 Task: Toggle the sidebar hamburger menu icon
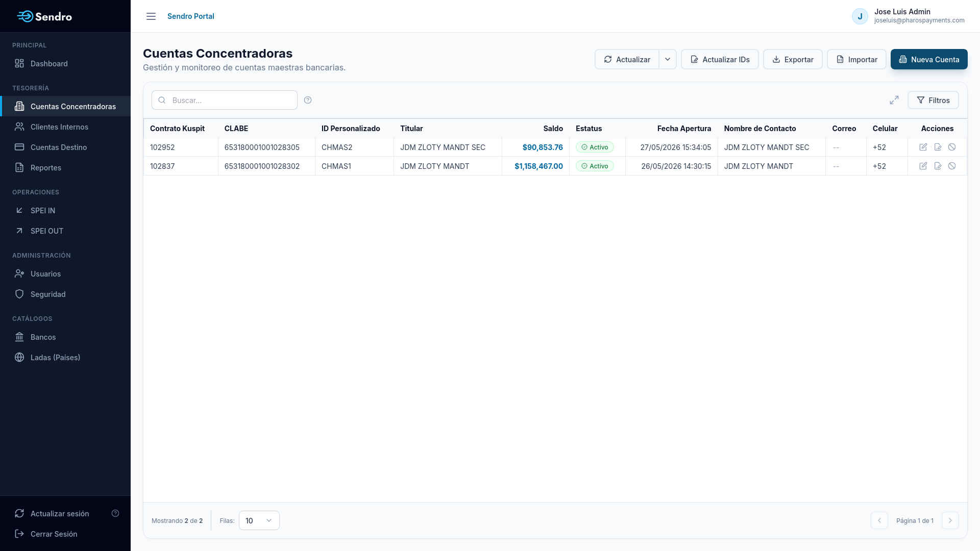[x=151, y=16]
